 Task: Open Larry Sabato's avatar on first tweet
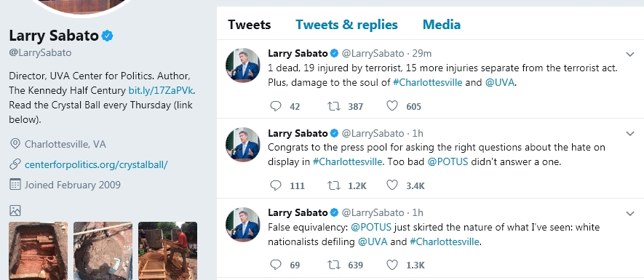pos(243,65)
